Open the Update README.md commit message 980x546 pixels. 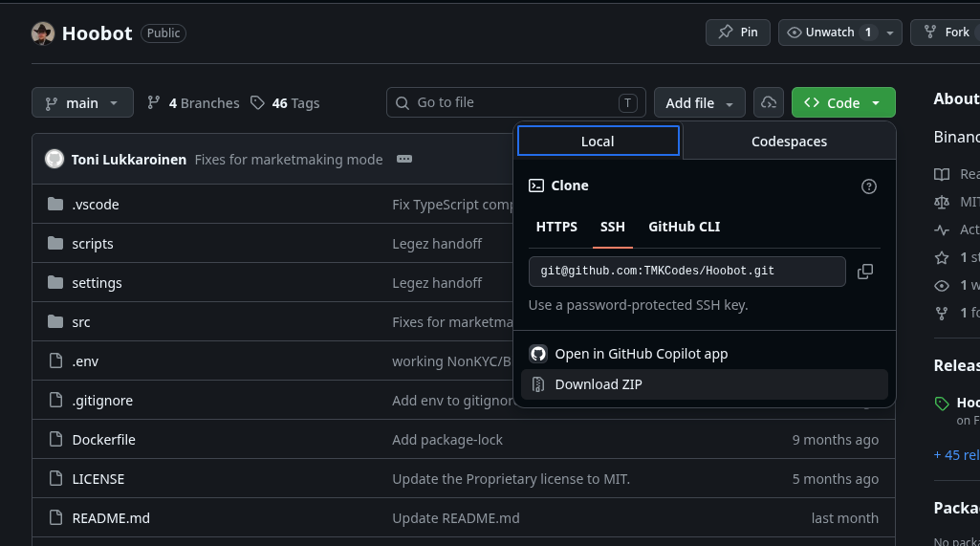(456, 518)
